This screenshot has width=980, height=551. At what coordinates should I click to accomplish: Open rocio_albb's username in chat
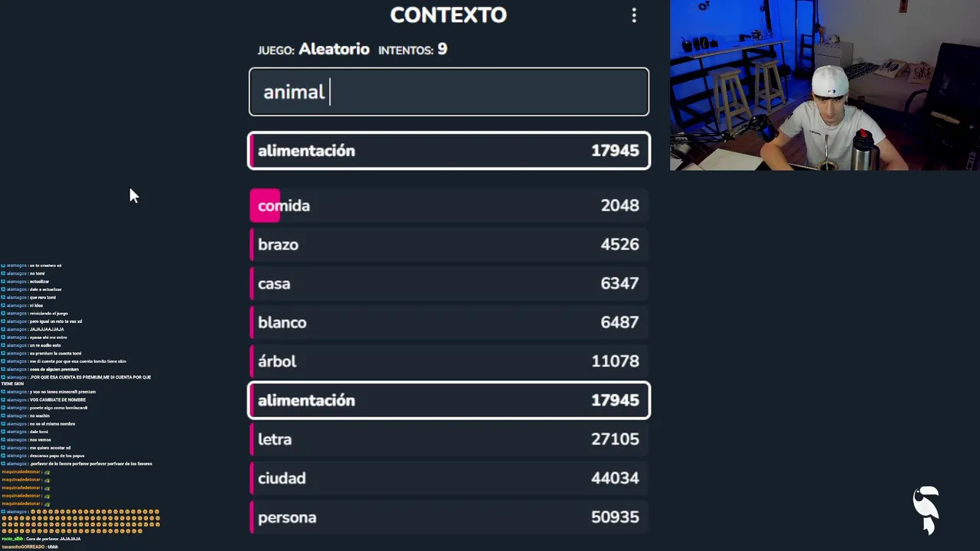pyautogui.click(x=12, y=539)
